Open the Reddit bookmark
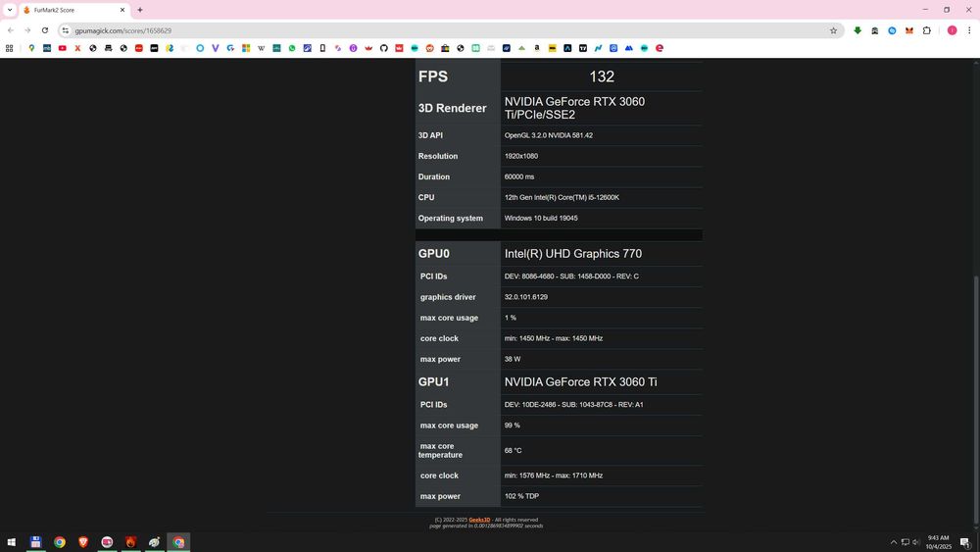The image size is (980, 552). click(430, 48)
